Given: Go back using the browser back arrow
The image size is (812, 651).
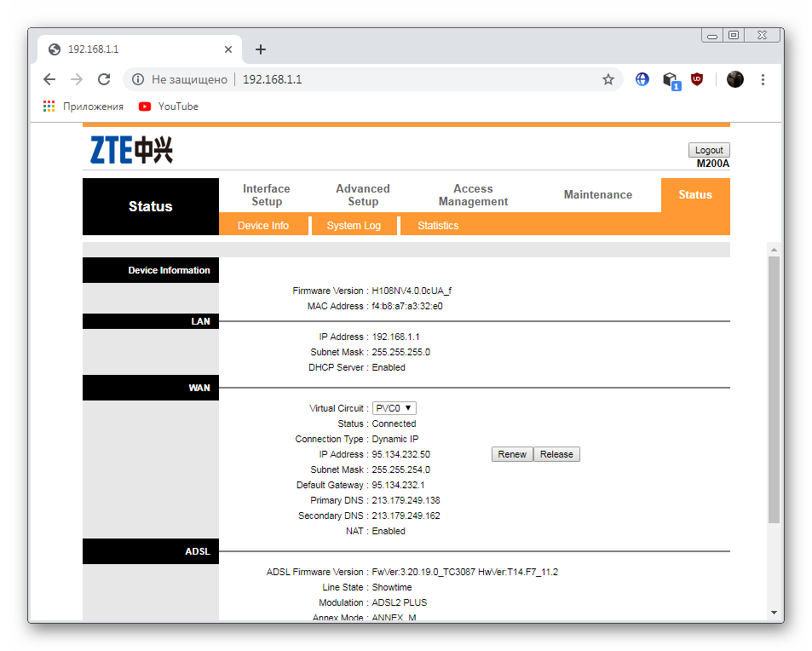Looking at the screenshot, I should click(x=49, y=79).
